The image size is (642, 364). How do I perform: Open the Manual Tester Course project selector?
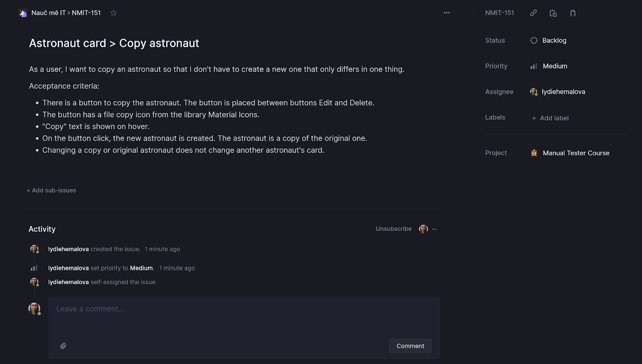coord(576,153)
